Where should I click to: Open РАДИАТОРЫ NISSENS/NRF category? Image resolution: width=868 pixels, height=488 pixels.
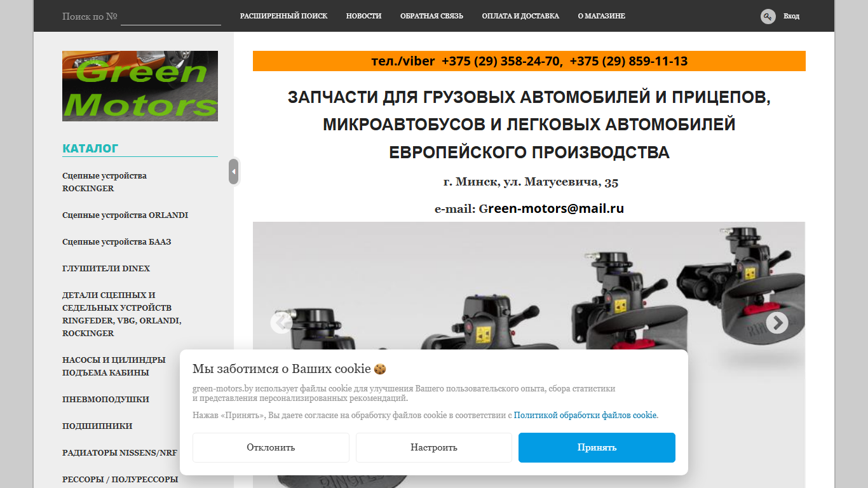119,453
